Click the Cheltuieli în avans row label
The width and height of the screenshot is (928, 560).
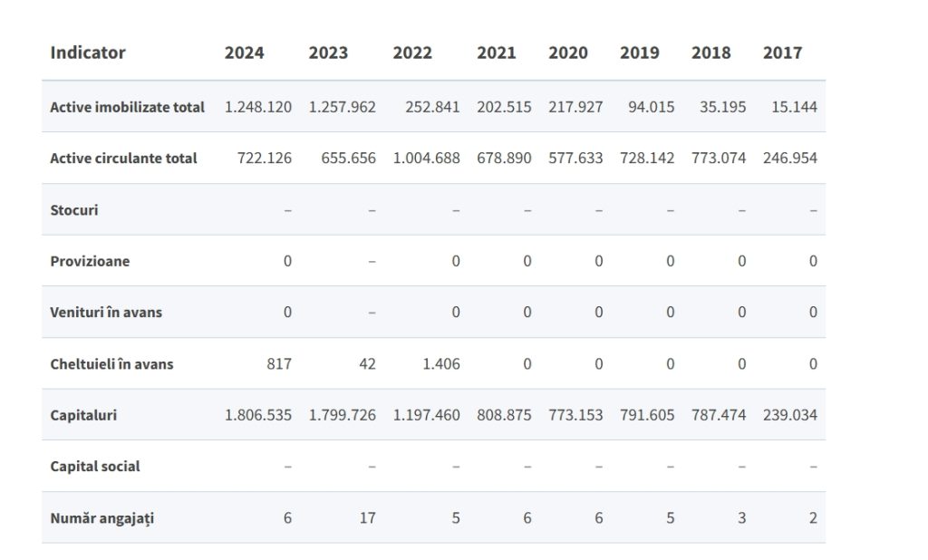(111, 363)
